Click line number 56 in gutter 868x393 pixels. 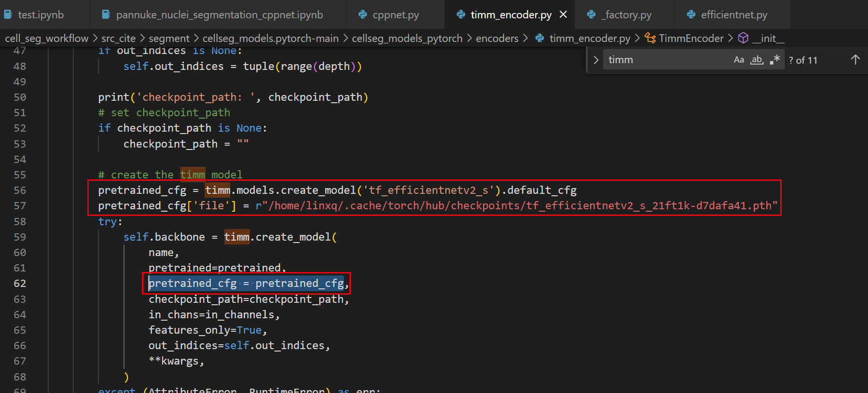(20, 190)
